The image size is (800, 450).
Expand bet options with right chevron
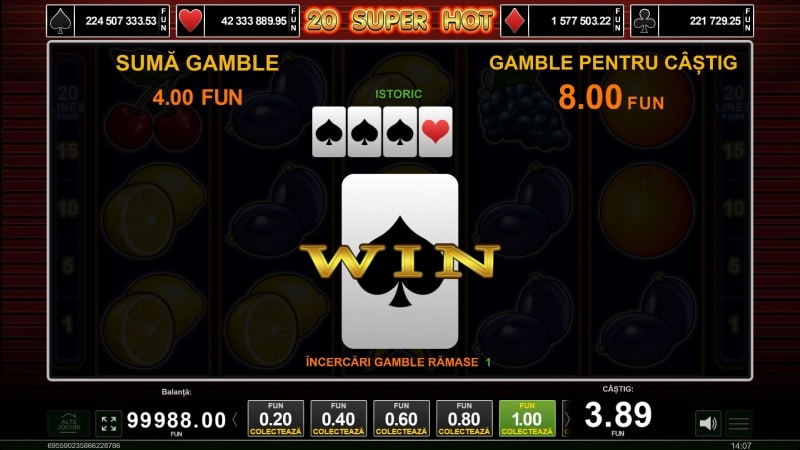(566, 419)
